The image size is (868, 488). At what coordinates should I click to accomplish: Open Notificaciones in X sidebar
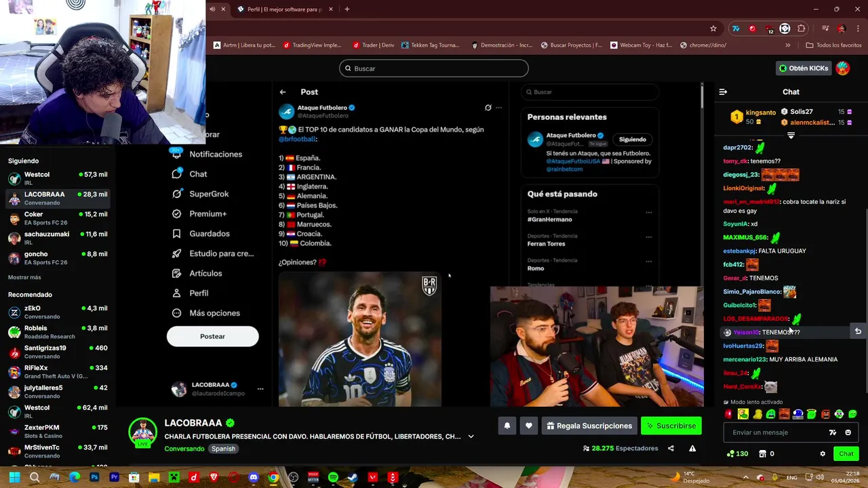pyautogui.click(x=207, y=154)
